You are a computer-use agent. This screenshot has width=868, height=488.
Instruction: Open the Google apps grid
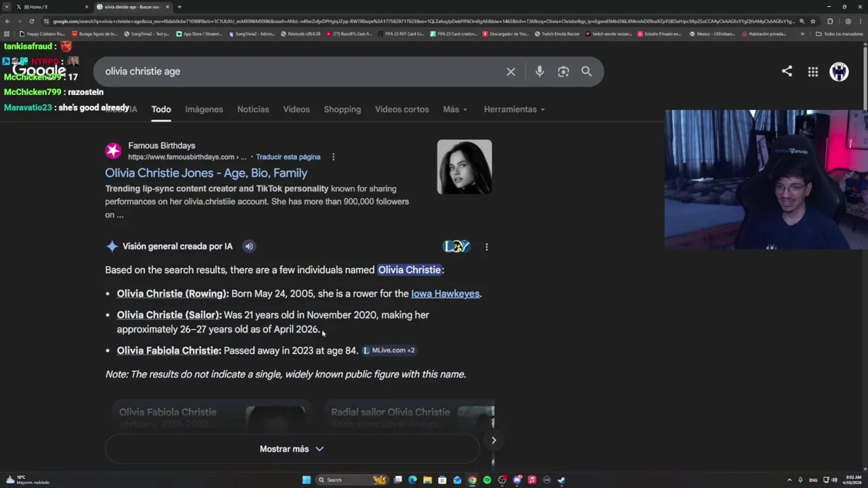(x=813, y=72)
